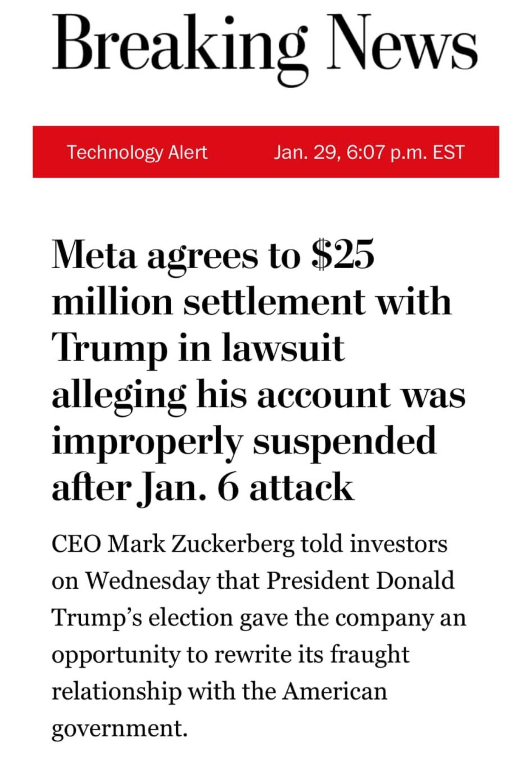Click "President Donald" in the summary
This screenshot has height=765, width=532.
[x=360, y=581]
